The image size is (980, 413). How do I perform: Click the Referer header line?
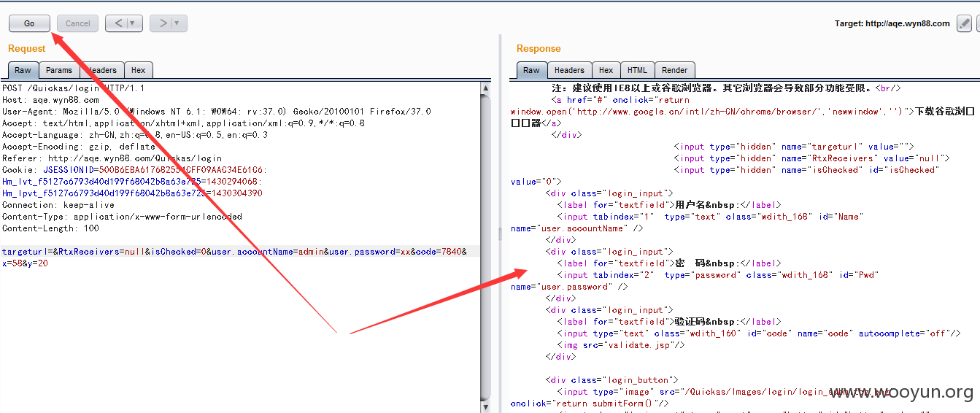(112, 158)
